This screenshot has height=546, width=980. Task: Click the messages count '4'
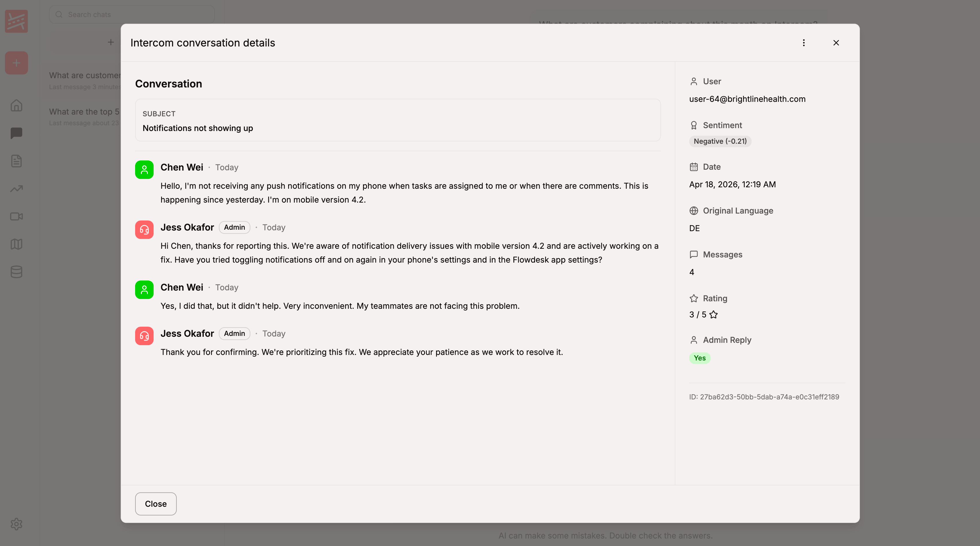692,272
